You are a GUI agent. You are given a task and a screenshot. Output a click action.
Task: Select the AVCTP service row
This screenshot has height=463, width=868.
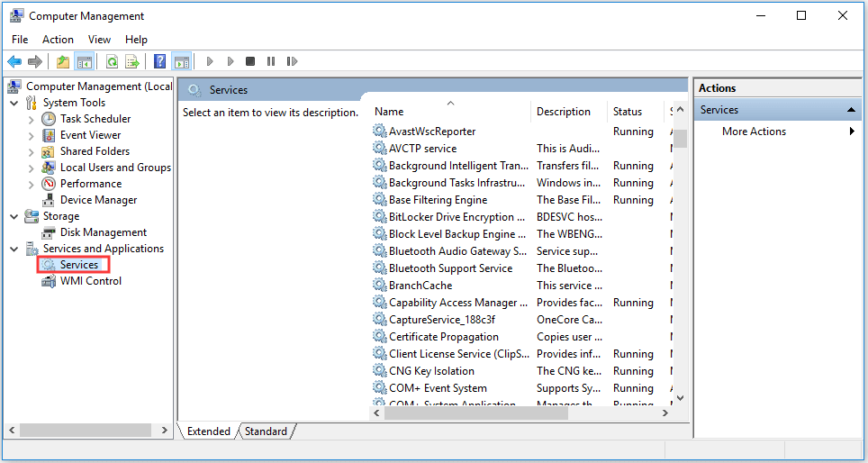[520, 149]
